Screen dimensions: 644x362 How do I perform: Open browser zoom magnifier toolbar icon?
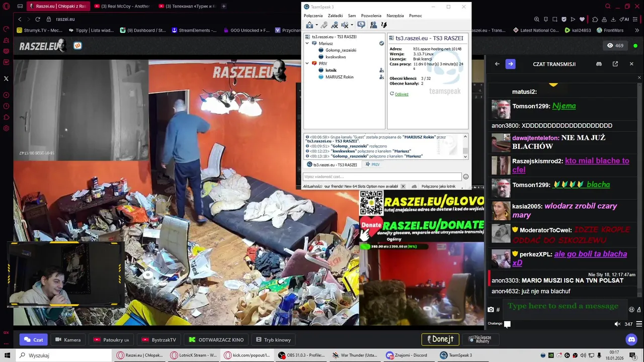537,19
